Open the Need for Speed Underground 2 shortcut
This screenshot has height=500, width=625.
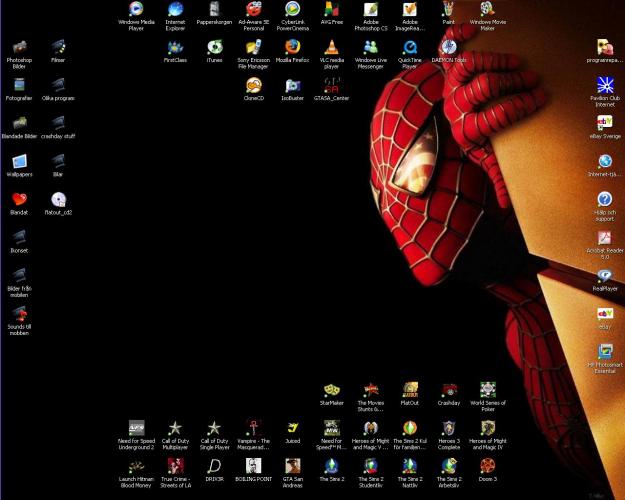[x=136, y=428]
